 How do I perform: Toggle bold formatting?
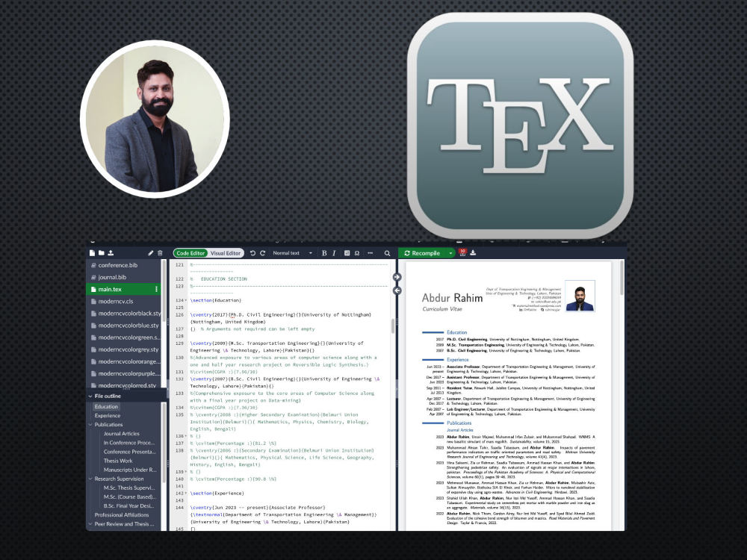[x=324, y=253]
